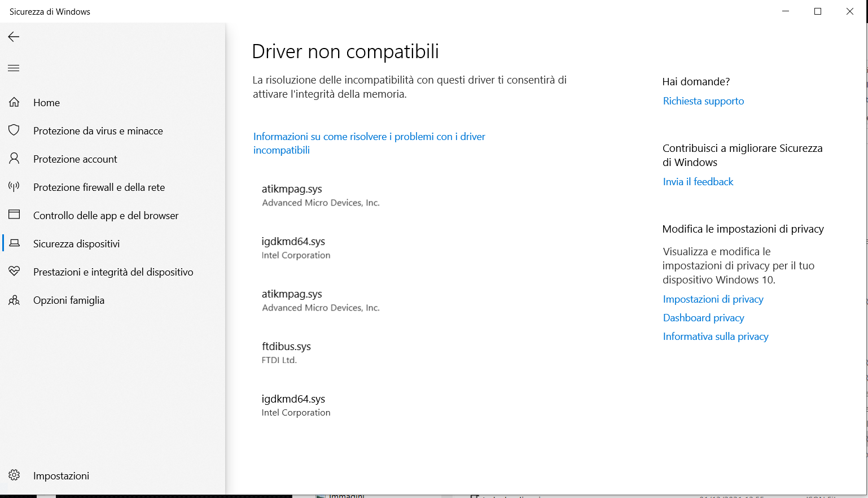Open the Dashboard privacy link
Viewport: 868px width, 498px height.
pyautogui.click(x=703, y=317)
